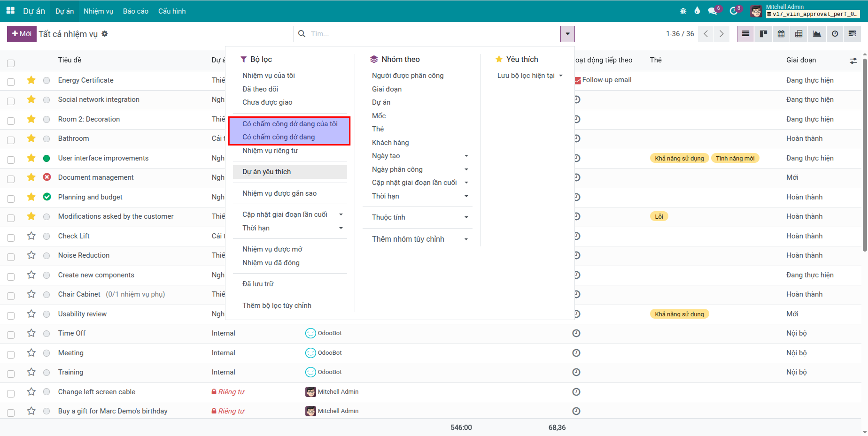Open the Pivot table view
Viewport: 868px width, 436px height.
pyautogui.click(x=799, y=34)
